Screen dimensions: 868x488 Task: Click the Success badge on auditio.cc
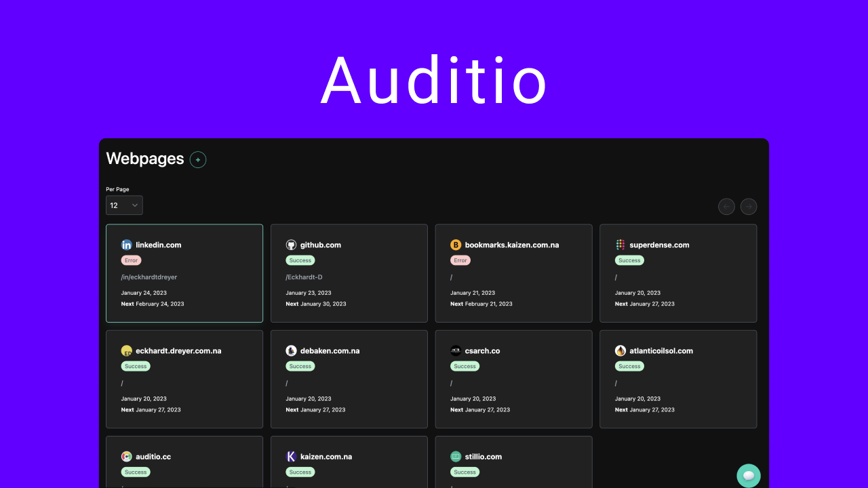pos(136,472)
